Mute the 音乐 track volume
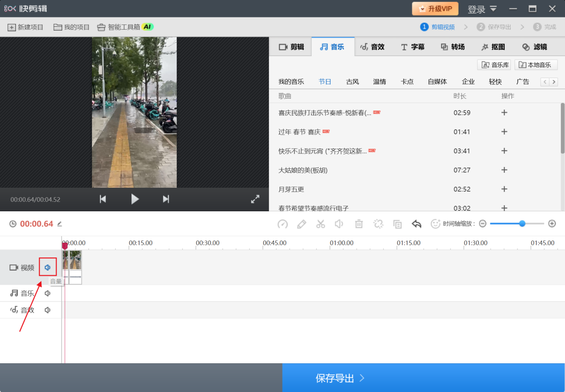The image size is (565, 392). tap(48, 293)
